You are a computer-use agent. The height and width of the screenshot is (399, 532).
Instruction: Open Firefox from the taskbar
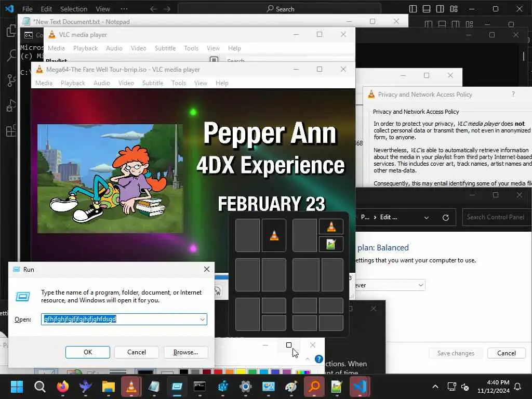point(62,387)
